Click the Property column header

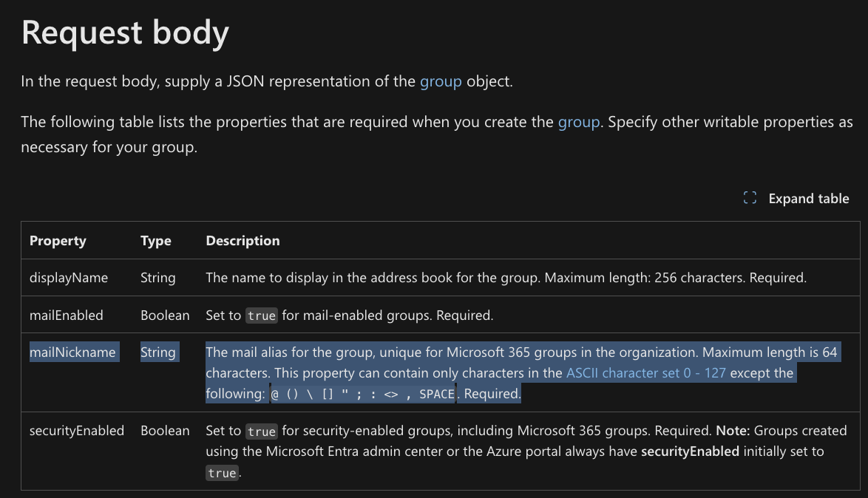pyautogui.click(x=57, y=240)
